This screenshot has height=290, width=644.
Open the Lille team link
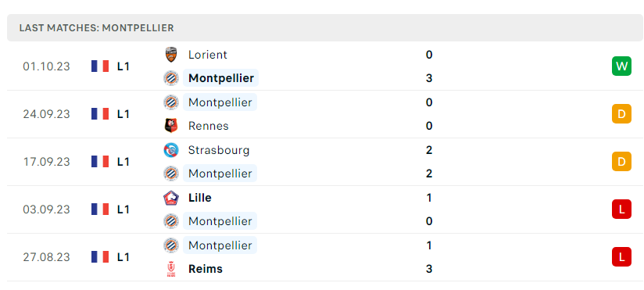pos(199,198)
